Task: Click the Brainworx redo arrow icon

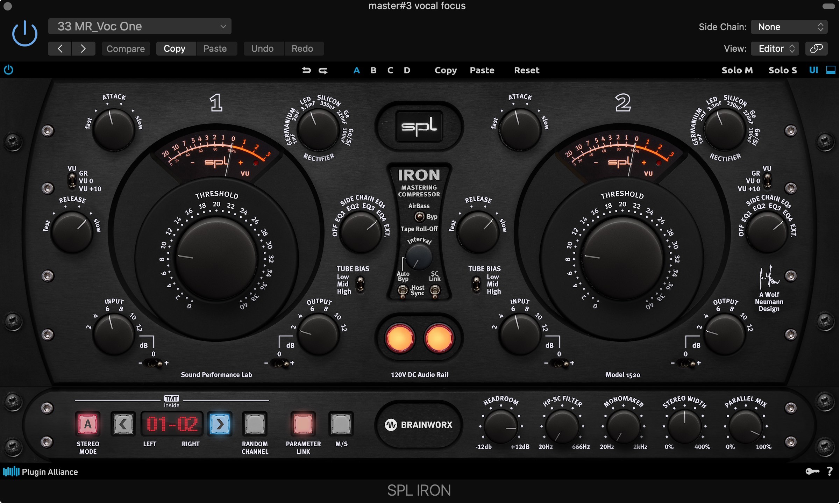Action: 323,70
